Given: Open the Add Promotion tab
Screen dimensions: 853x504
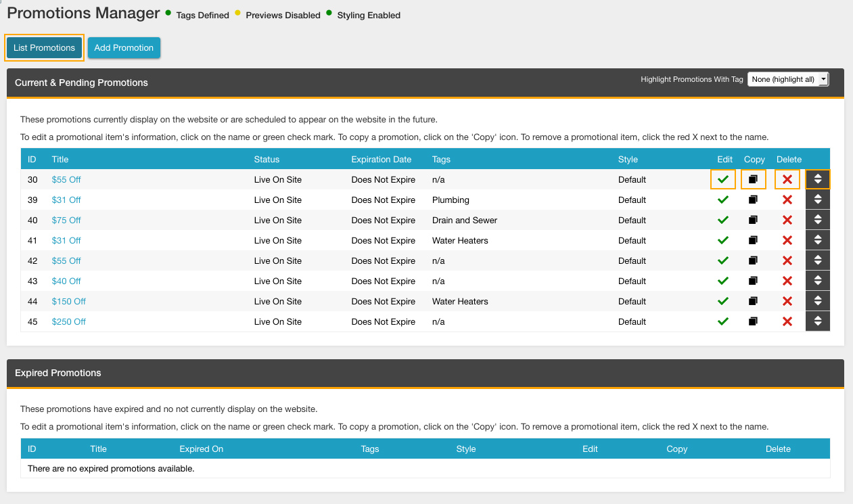Looking at the screenshot, I should coord(124,48).
